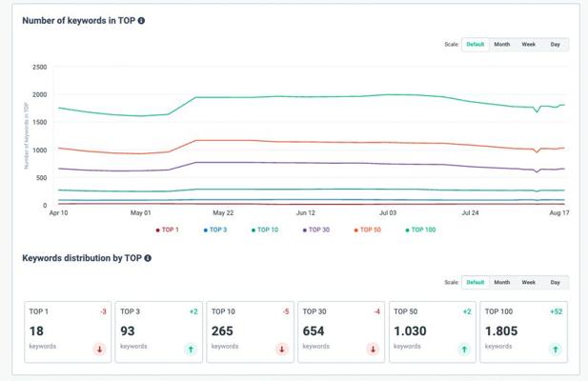Set chart scale to Week
This screenshot has height=381, width=588.
tap(528, 44)
